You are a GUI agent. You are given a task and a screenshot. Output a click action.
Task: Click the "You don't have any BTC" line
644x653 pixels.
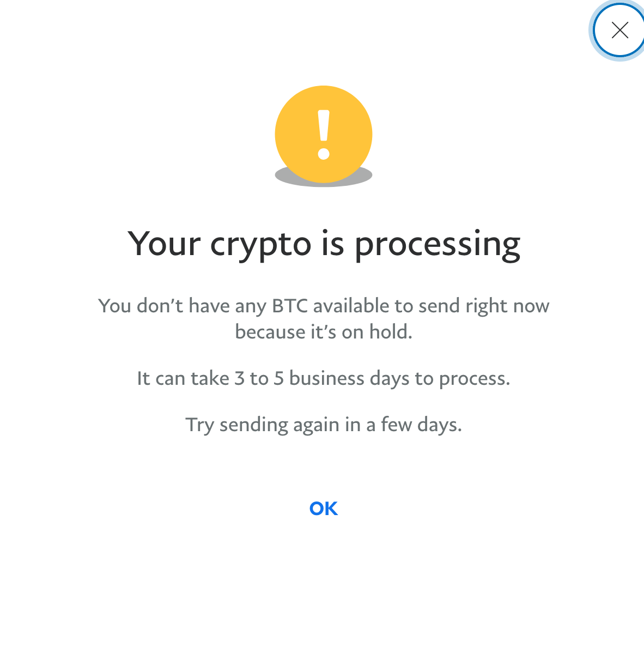(324, 306)
